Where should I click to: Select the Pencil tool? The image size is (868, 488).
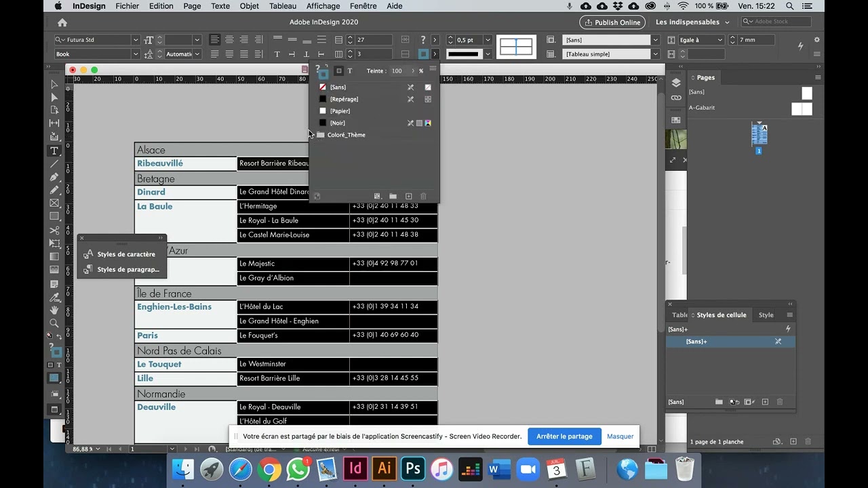54,190
